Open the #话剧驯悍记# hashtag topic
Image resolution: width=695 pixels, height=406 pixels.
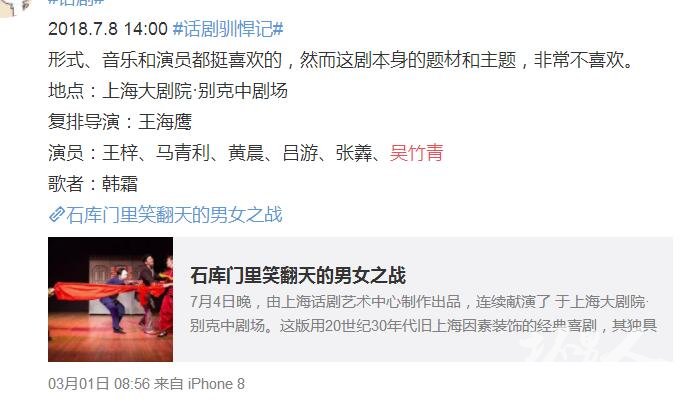coord(228,29)
